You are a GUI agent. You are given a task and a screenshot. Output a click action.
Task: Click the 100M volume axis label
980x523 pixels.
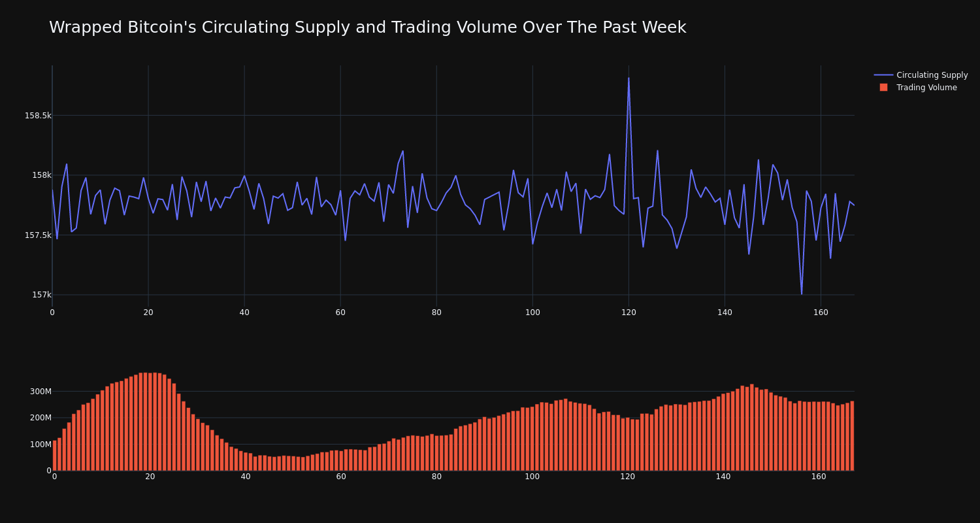(x=41, y=445)
